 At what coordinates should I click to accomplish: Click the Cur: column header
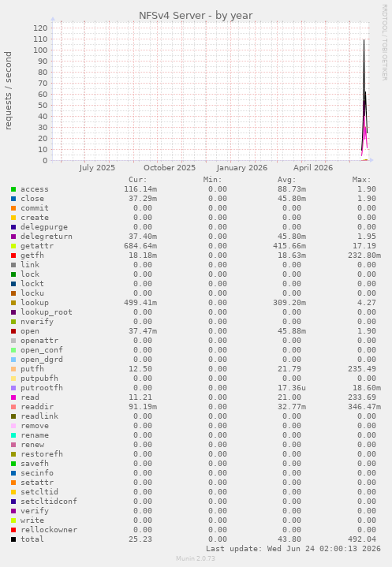tap(138, 180)
